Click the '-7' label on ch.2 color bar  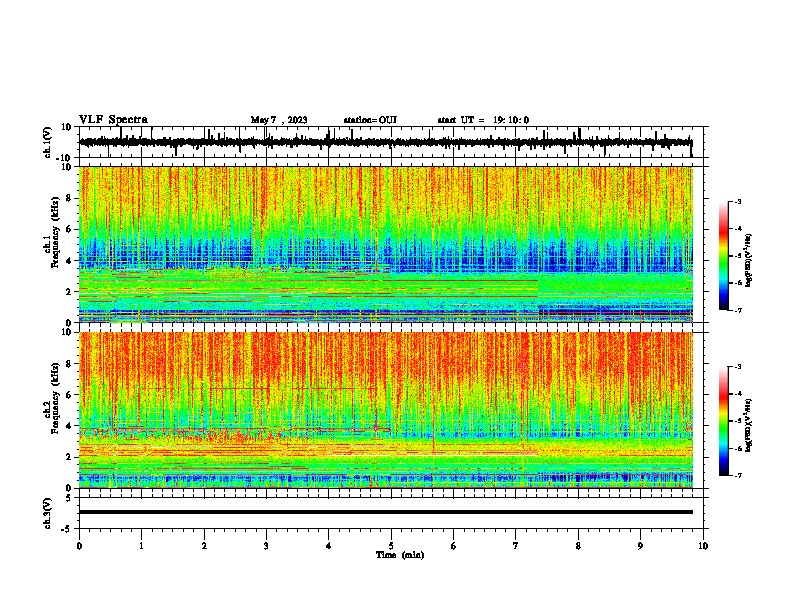pyautogui.click(x=738, y=475)
